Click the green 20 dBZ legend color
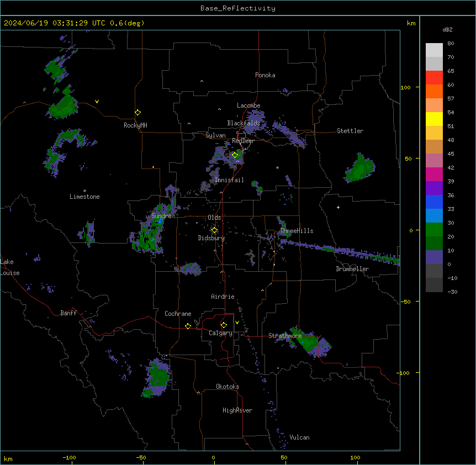476x465 pixels. point(434,230)
